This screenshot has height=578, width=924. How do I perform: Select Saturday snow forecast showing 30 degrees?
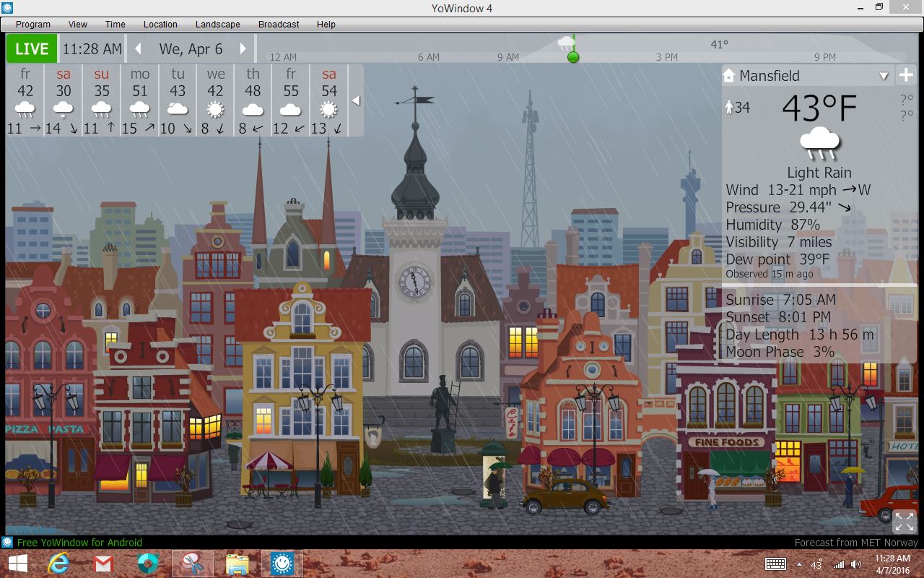64,100
